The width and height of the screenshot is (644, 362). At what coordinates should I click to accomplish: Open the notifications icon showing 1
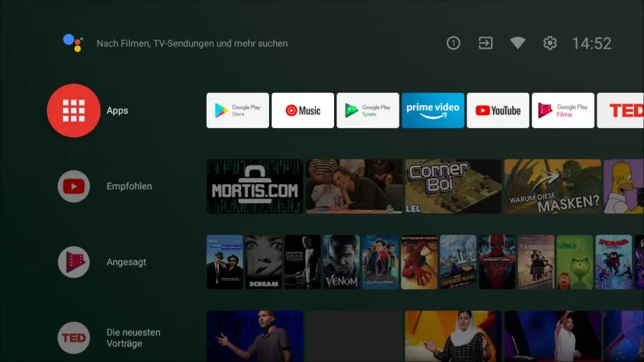click(x=454, y=43)
